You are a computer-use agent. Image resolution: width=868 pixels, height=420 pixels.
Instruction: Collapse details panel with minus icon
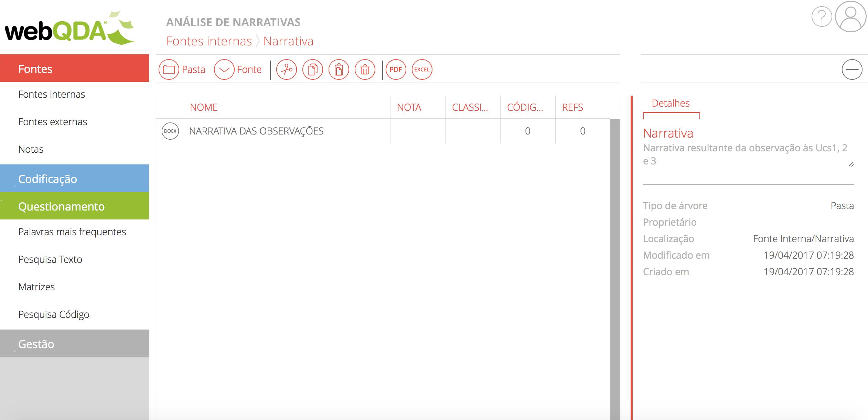click(x=852, y=69)
